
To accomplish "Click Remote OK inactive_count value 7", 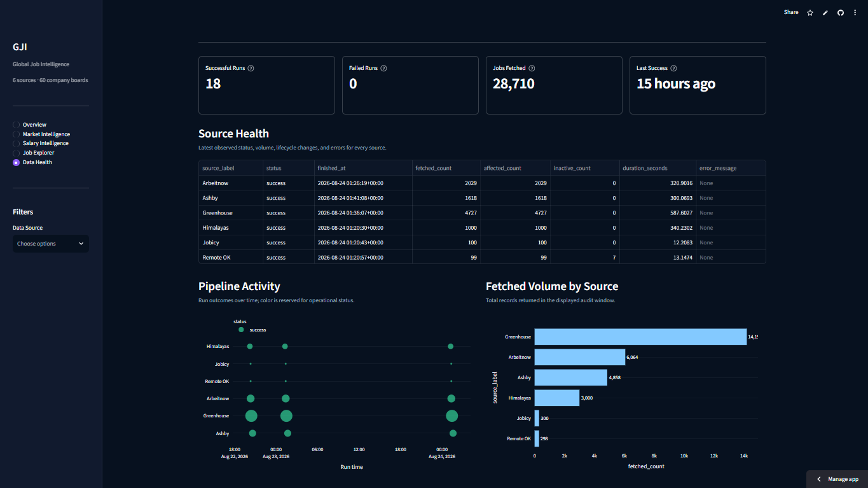I will click(585, 258).
